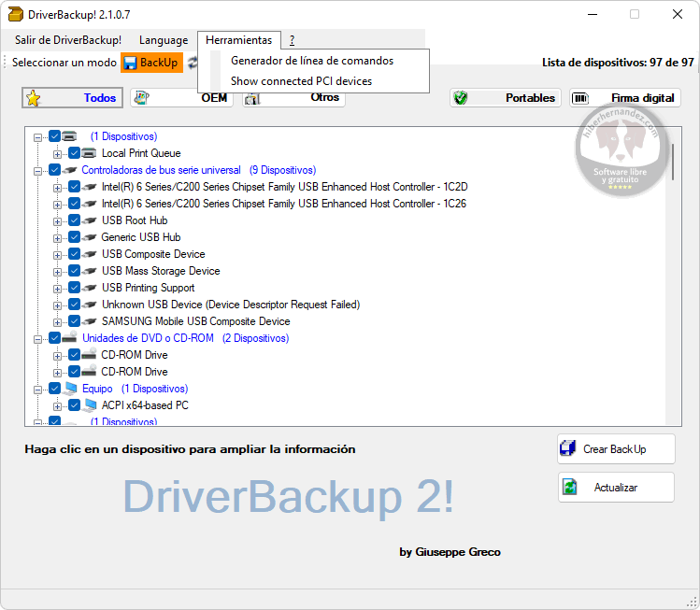Click the USB icon beside SAMSUNG Mobile USB Composite Device

point(89,321)
